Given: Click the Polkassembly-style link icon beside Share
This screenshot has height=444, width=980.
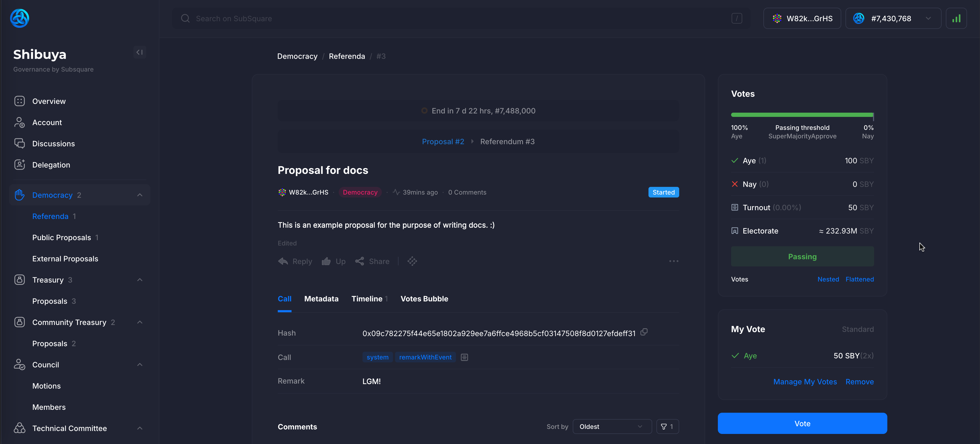Looking at the screenshot, I should 412,261.
